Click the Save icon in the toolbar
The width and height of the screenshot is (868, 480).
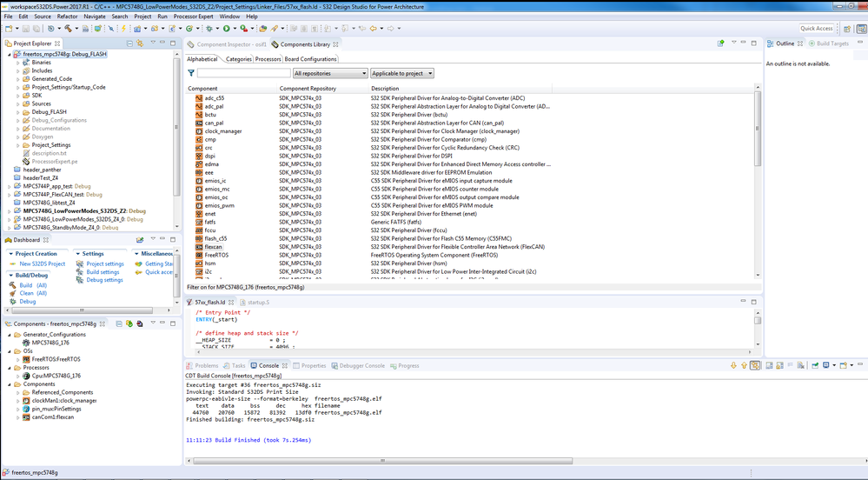(26, 29)
